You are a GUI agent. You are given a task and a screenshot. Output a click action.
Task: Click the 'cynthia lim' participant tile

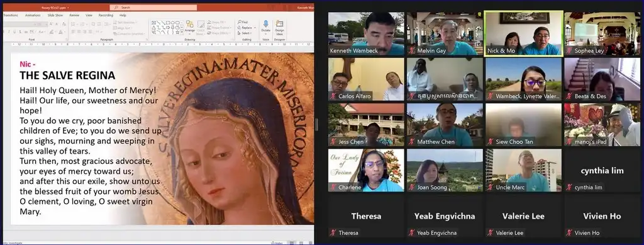click(602, 170)
